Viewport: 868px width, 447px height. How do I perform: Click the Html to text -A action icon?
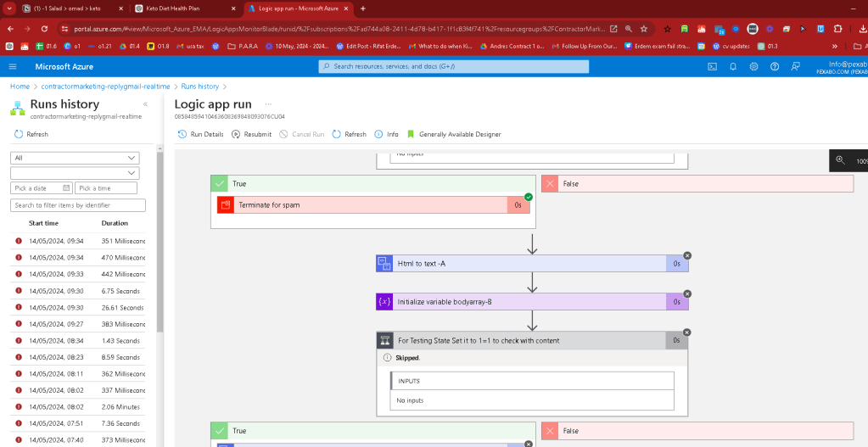(384, 264)
